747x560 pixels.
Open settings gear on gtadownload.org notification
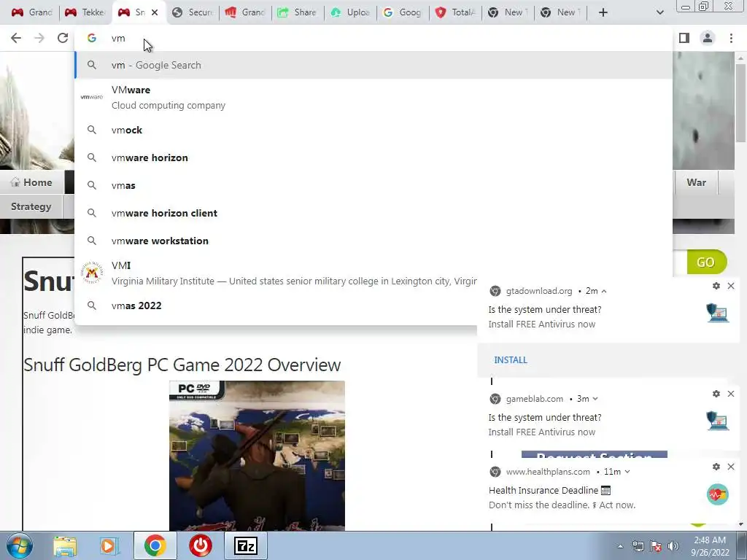(716, 286)
